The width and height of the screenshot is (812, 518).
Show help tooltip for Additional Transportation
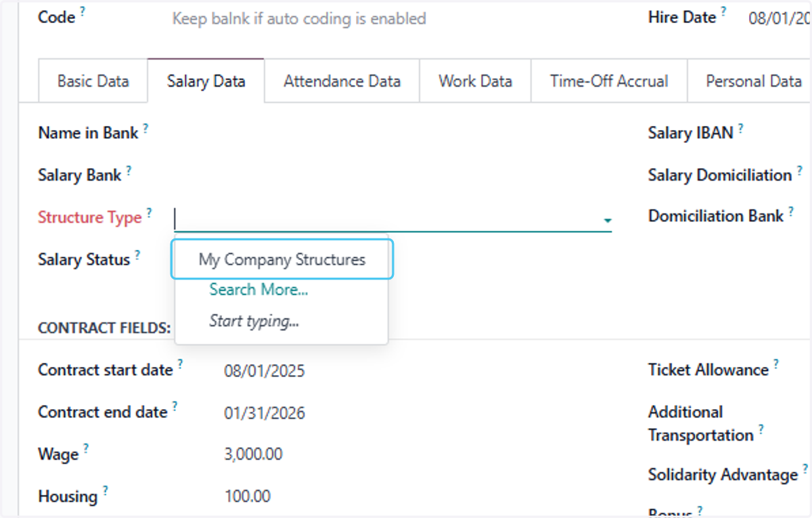coord(761,429)
